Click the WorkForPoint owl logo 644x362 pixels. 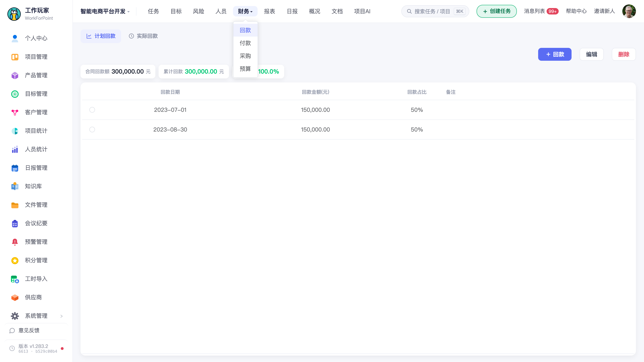[14, 14]
